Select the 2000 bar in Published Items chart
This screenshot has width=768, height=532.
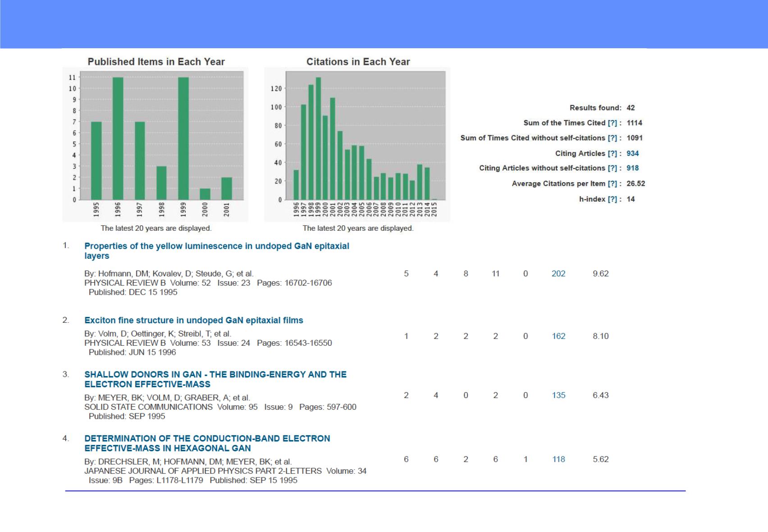[205, 194]
